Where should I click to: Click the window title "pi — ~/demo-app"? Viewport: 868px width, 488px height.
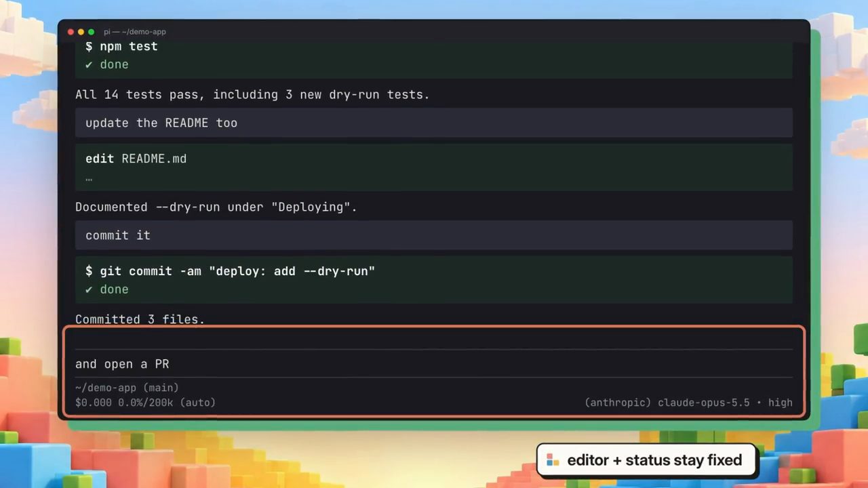tap(135, 32)
